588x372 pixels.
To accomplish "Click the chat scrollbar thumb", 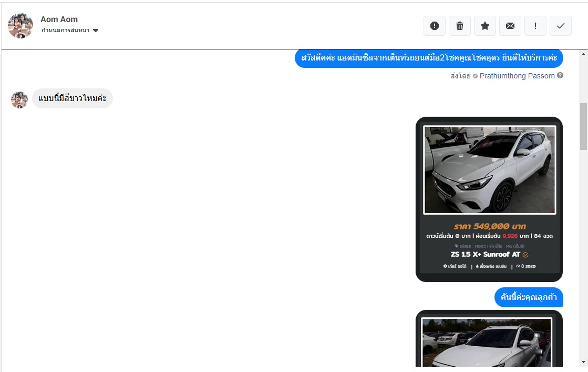I will (x=583, y=126).
